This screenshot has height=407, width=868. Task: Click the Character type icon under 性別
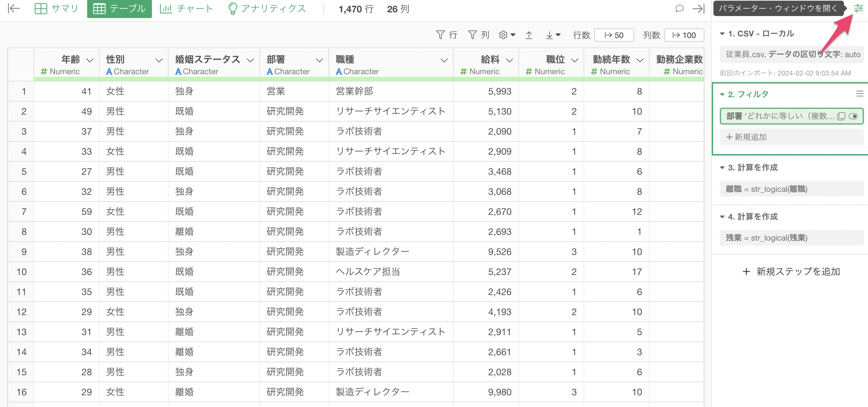point(109,72)
